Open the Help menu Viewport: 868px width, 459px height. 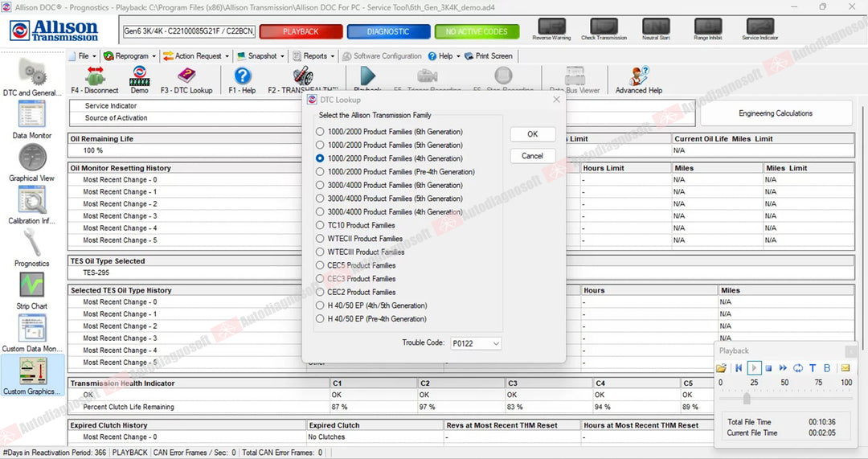(444, 56)
